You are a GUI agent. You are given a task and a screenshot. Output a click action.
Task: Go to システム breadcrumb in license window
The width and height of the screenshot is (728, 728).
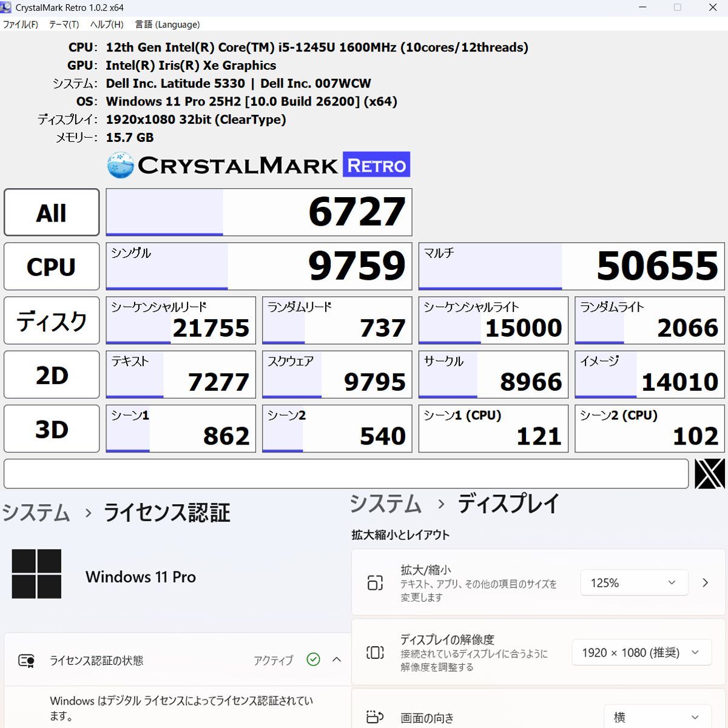click(36, 513)
